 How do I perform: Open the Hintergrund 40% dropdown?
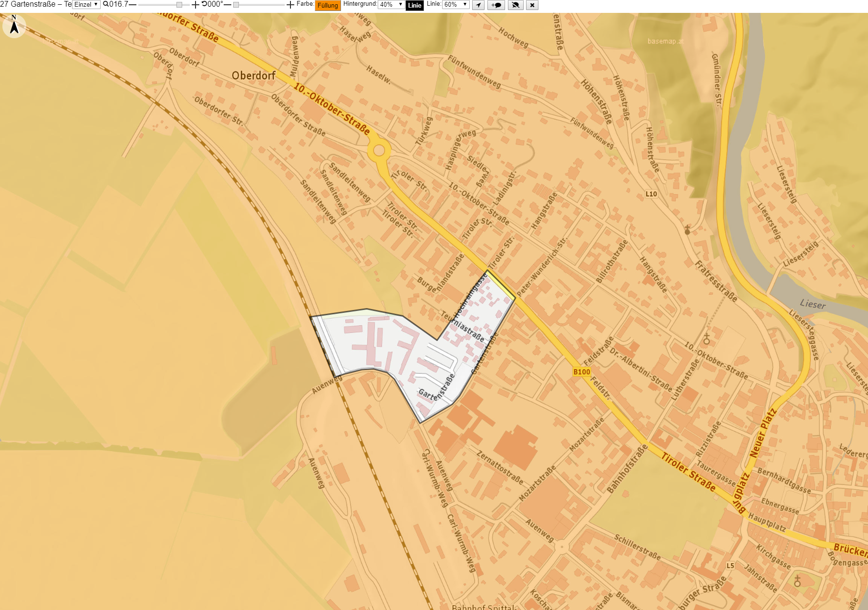coord(391,4)
